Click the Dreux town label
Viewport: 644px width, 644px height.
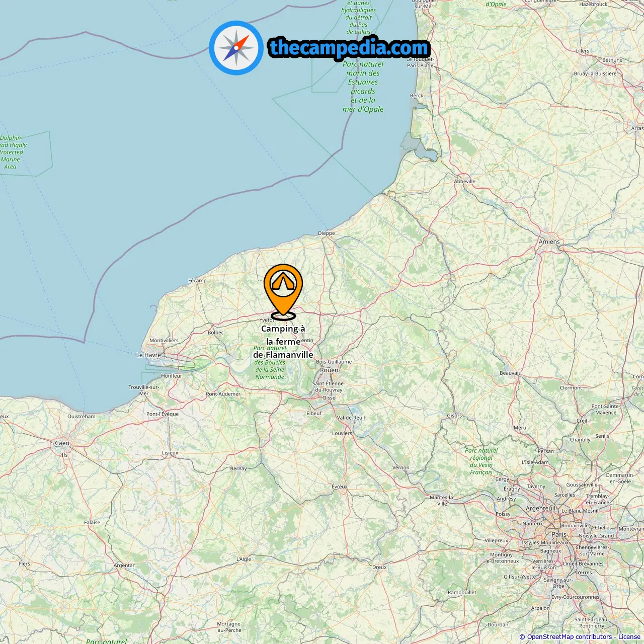(379, 567)
